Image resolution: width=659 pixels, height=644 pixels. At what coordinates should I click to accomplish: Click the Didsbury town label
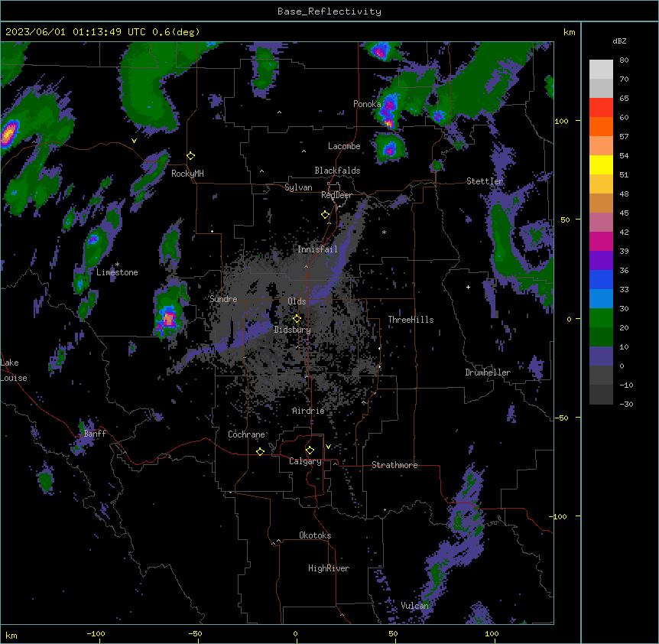[293, 330]
